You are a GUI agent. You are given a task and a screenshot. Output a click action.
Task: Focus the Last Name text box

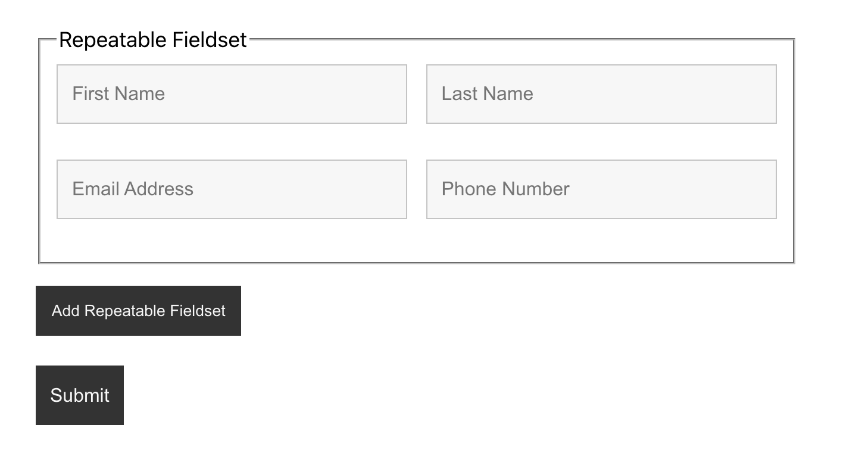point(601,94)
